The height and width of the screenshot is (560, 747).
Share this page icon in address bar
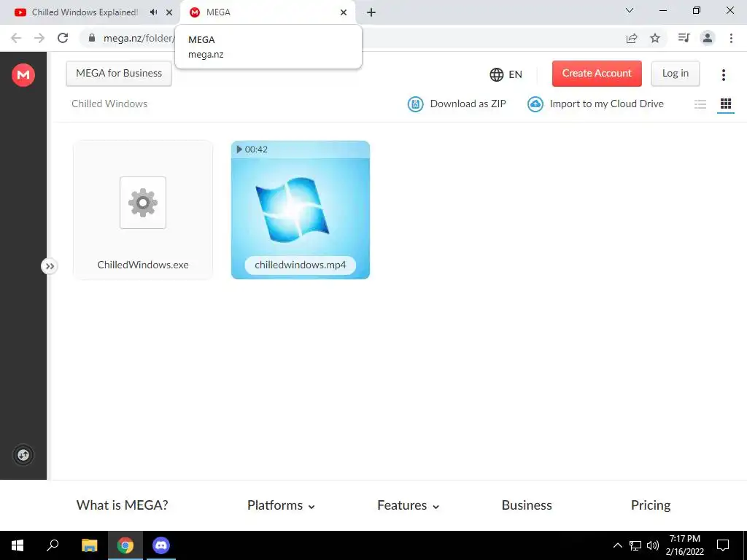[x=632, y=38]
